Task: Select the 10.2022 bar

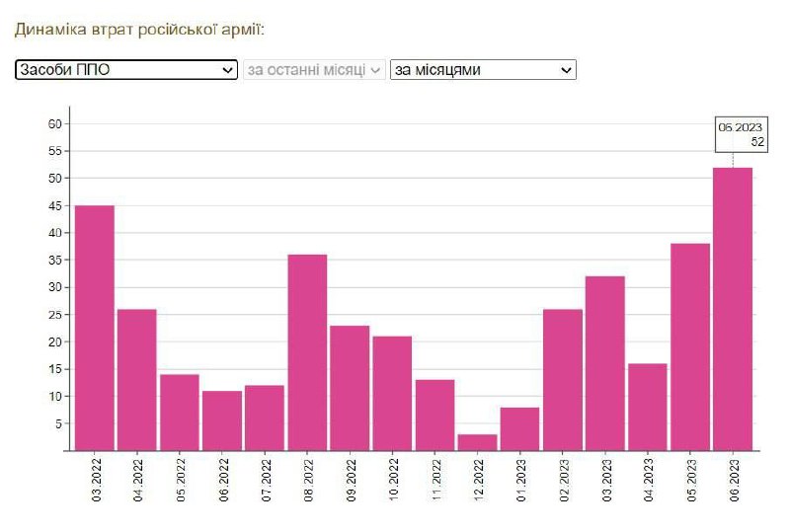Action: coord(392,393)
